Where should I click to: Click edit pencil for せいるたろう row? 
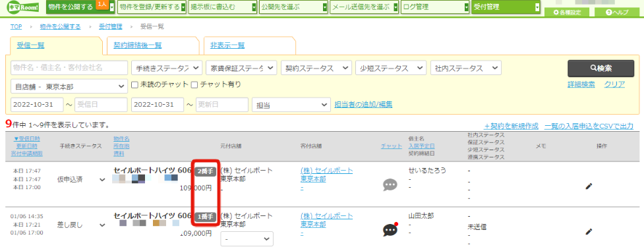pos(589,186)
